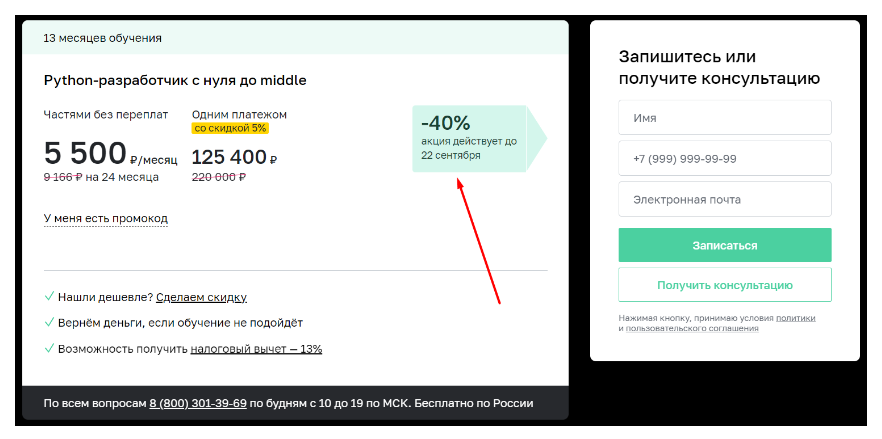Click the phone number input field
Viewport: 882px width, 439px height.
(x=724, y=158)
